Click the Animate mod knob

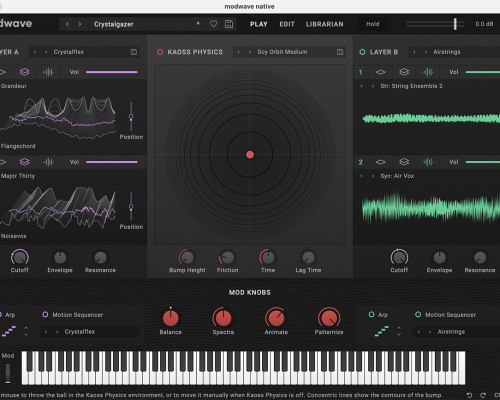point(276,317)
